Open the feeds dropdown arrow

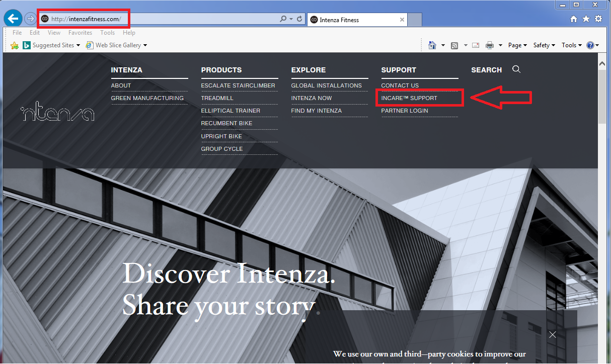coord(466,45)
